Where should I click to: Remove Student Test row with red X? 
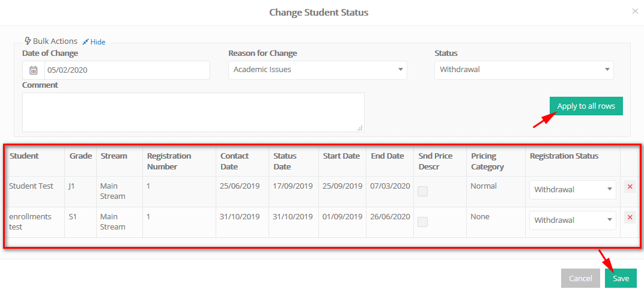(630, 186)
